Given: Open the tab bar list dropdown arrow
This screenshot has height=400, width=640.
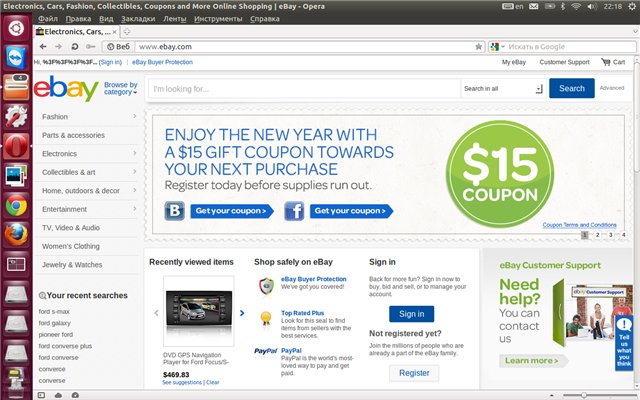Looking at the screenshot, I should 635,31.
